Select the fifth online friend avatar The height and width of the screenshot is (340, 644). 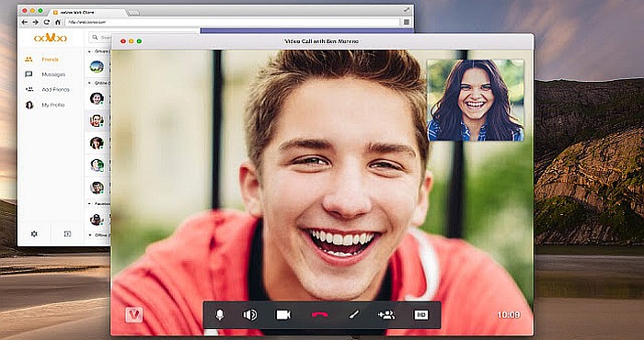[97, 187]
